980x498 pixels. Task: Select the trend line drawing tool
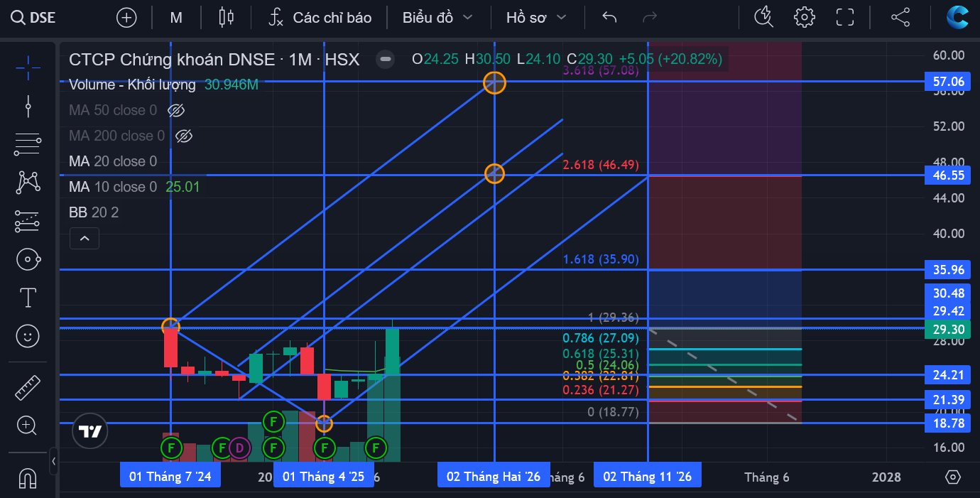point(28,107)
